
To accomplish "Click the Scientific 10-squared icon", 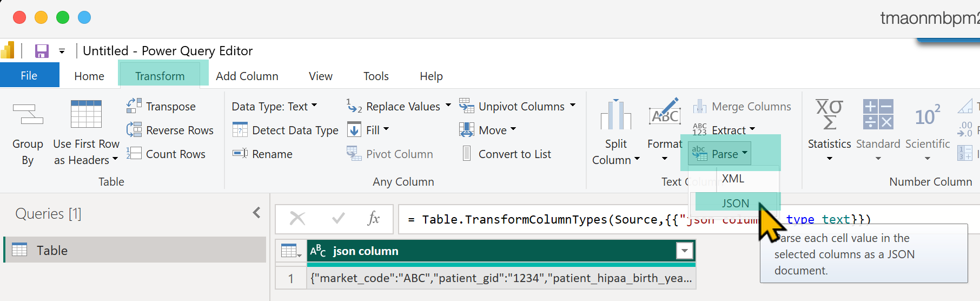I will coord(927,115).
